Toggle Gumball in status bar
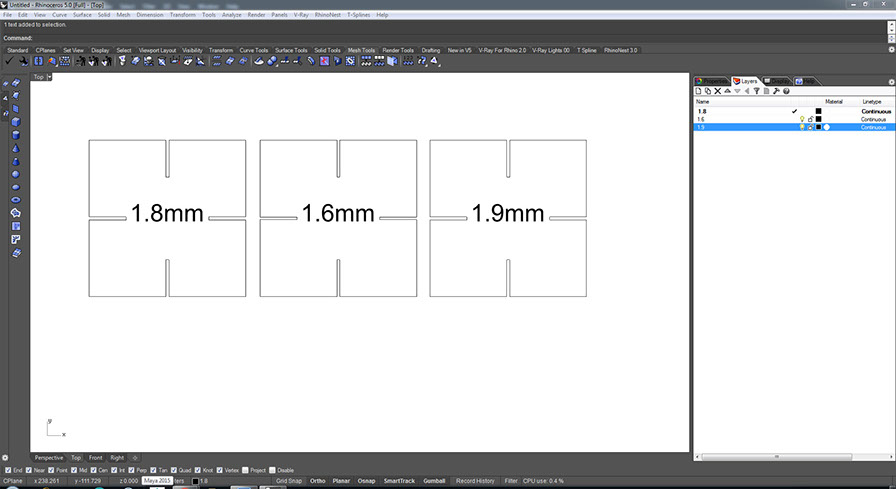 (434, 481)
